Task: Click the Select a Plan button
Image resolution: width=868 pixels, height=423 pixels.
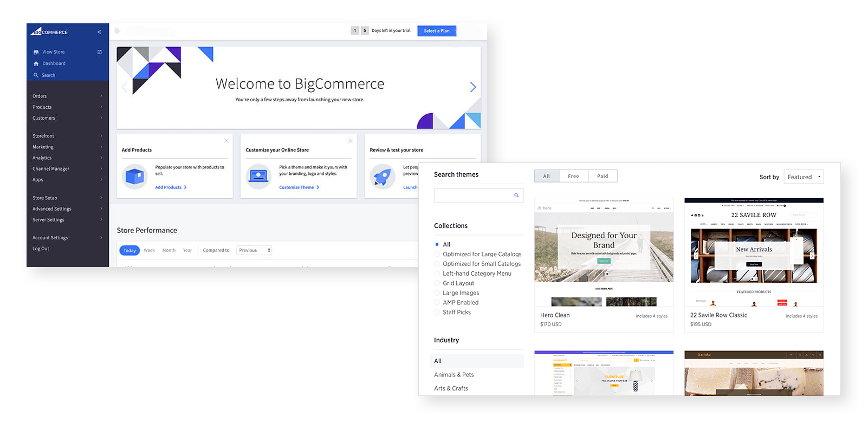Action: tap(437, 31)
